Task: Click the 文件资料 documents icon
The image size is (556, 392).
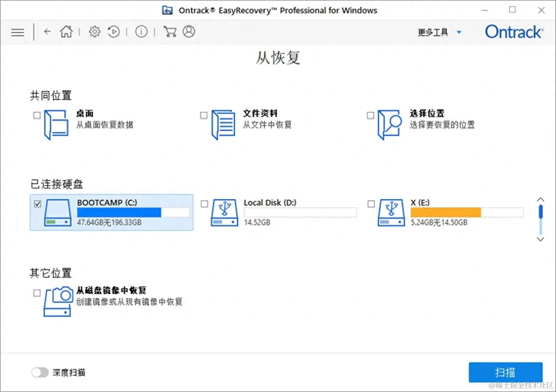Action: 223,125
